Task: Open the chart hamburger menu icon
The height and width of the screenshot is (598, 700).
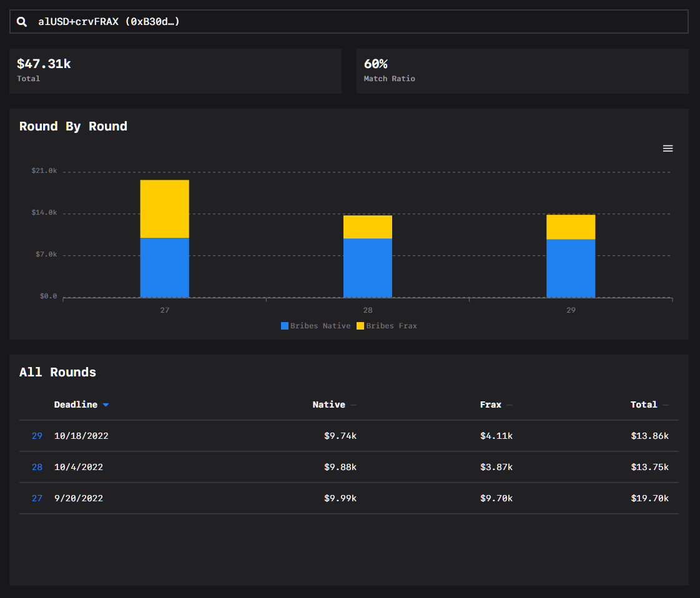Action: click(668, 148)
